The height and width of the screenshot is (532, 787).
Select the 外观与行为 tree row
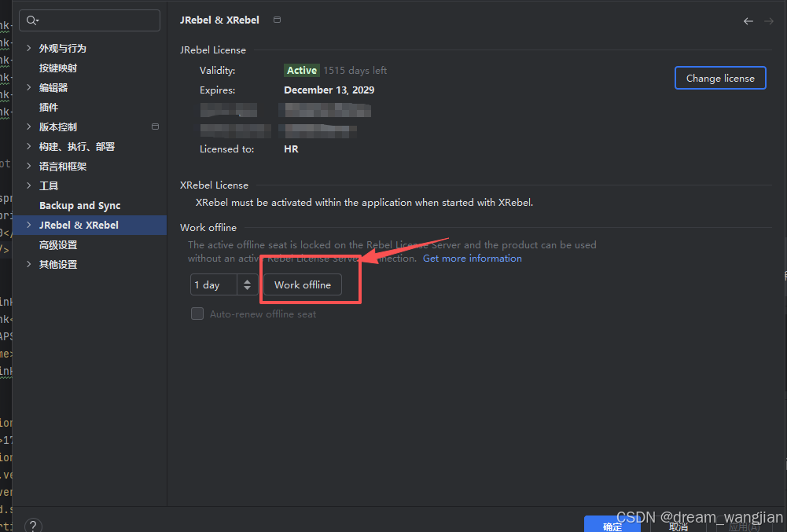click(90, 48)
